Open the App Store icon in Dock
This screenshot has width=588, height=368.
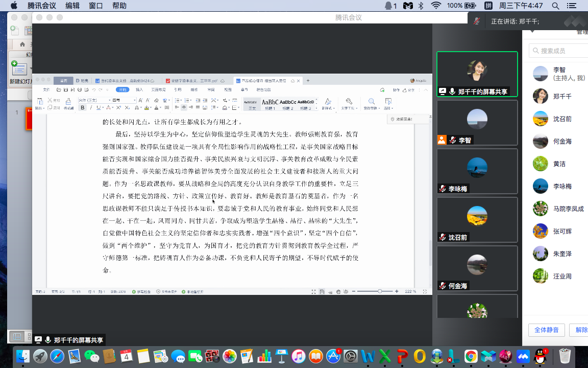pos(333,356)
